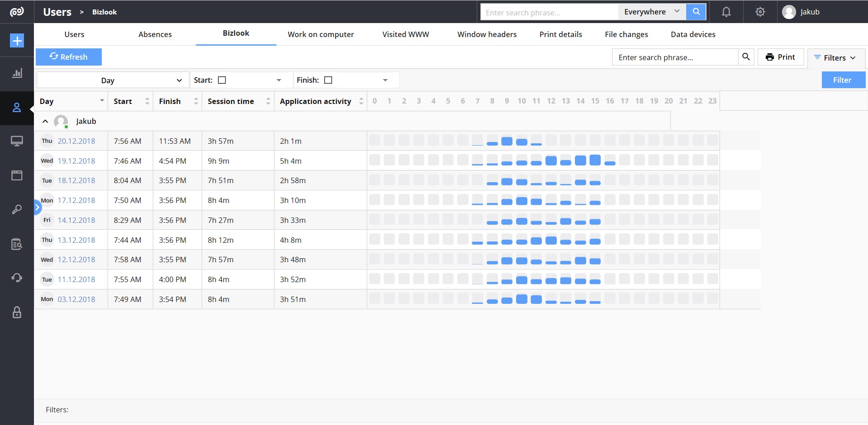The width and height of the screenshot is (868, 425).
Task: Click the Refresh button
Action: pos(69,57)
